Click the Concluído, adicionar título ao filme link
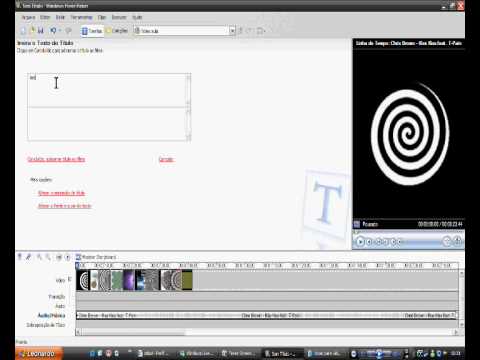 (56, 159)
